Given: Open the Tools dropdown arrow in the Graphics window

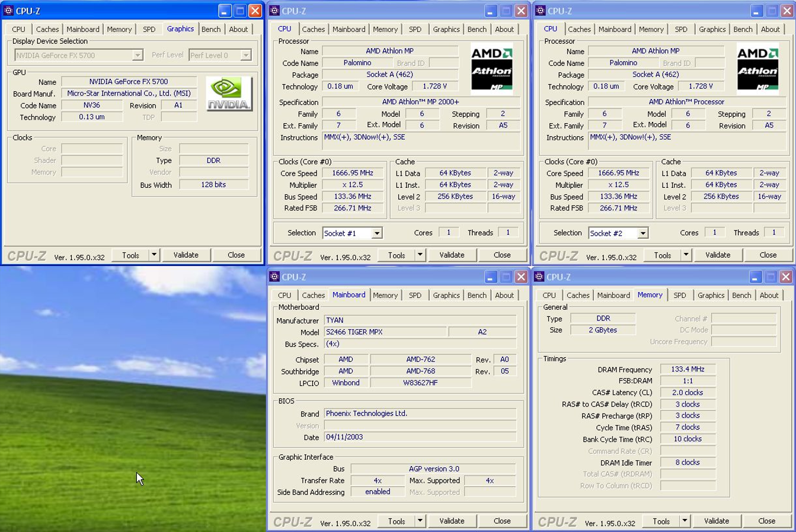Looking at the screenshot, I should pyautogui.click(x=154, y=255).
